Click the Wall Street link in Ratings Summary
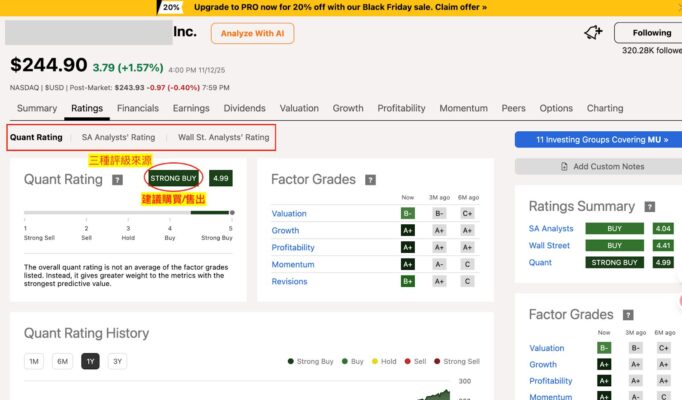Screen dimensions: 682x400 click(x=549, y=245)
